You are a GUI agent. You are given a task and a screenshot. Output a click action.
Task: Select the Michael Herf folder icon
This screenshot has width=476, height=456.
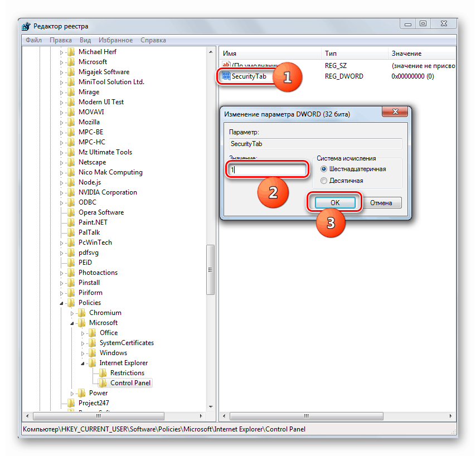tap(71, 52)
